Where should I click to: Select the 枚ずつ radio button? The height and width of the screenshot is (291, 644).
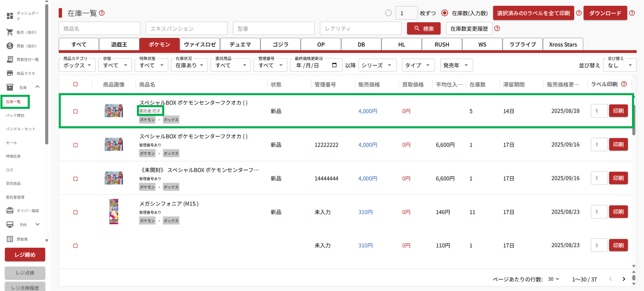(x=388, y=13)
